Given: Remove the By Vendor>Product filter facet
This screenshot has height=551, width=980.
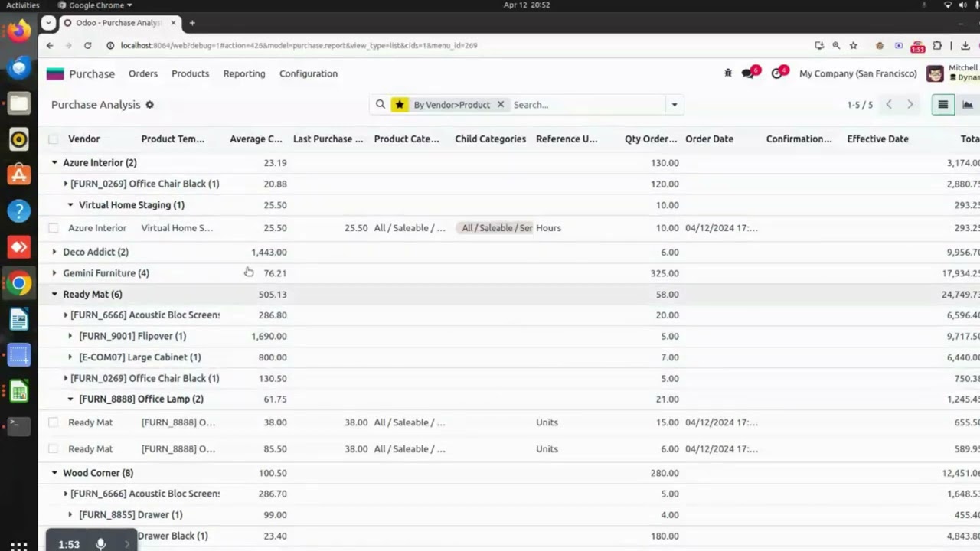Looking at the screenshot, I should pyautogui.click(x=501, y=105).
